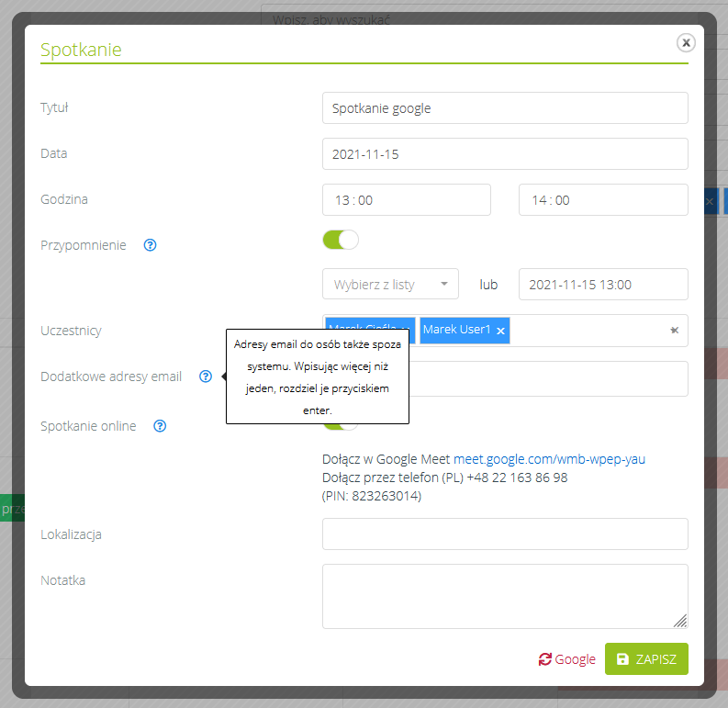Select the end time field 14:00
Image resolution: width=728 pixels, height=708 pixels.
[x=602, y=200]
